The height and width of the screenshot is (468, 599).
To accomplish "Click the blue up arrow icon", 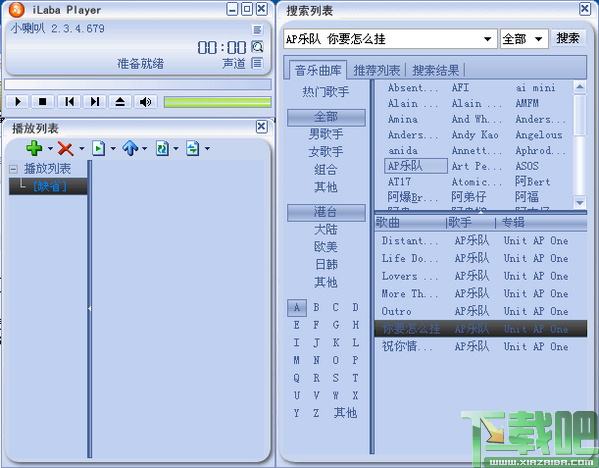I will coord(130,148).
